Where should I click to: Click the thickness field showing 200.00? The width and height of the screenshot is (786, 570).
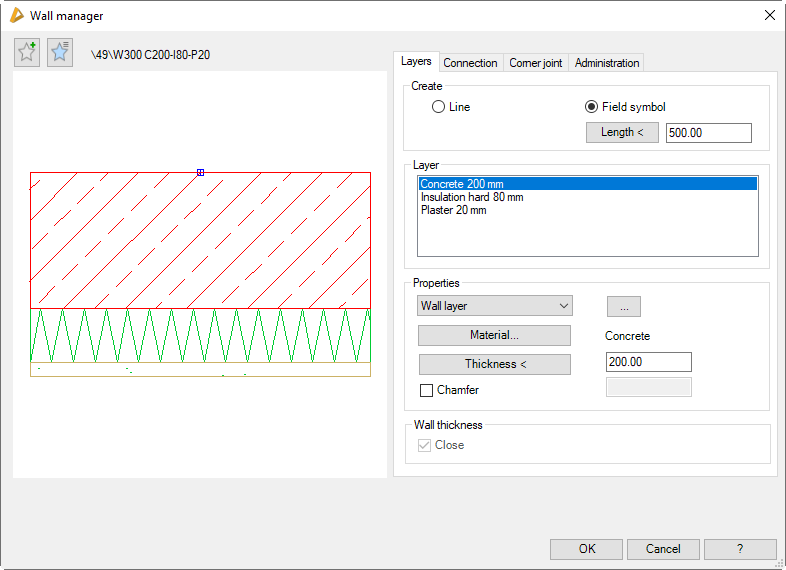click(x=648, y=363)
